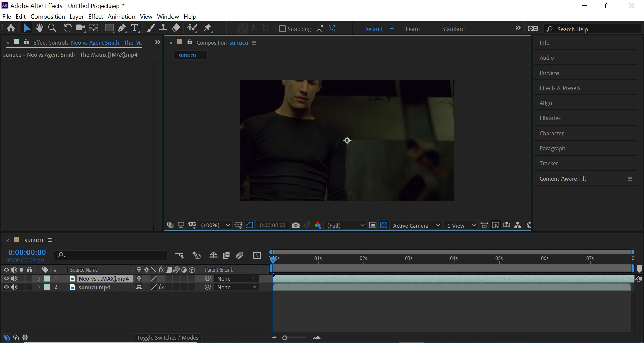644x343 pixels.
Task: Select the Home icon in toolbar
Action: tap(11, 28)
